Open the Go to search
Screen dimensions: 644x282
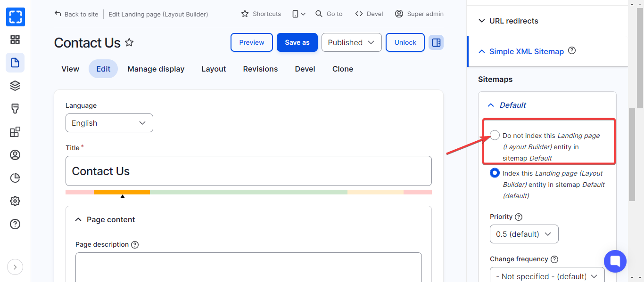329,14
